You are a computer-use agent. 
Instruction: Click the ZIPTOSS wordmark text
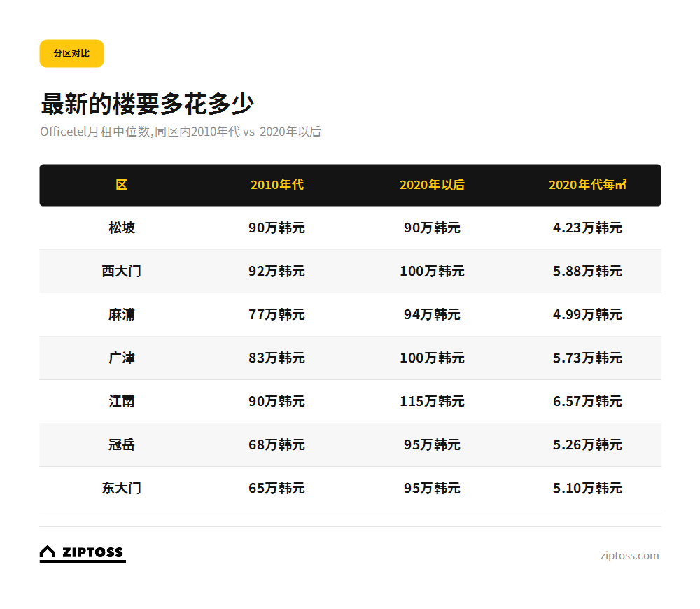coord(92,552)
